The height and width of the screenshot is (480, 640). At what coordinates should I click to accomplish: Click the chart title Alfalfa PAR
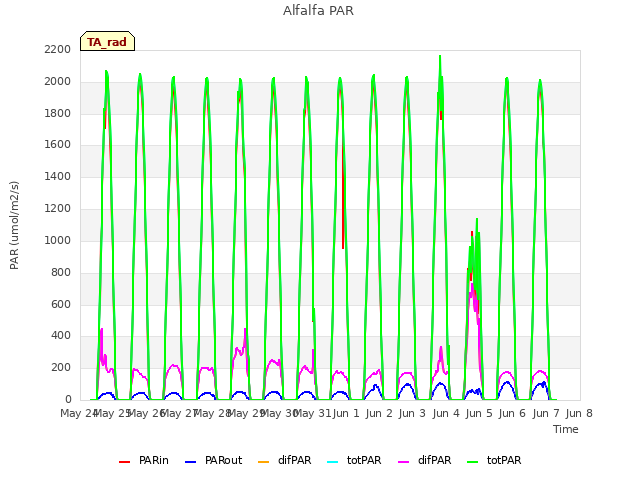click(318, 11)
